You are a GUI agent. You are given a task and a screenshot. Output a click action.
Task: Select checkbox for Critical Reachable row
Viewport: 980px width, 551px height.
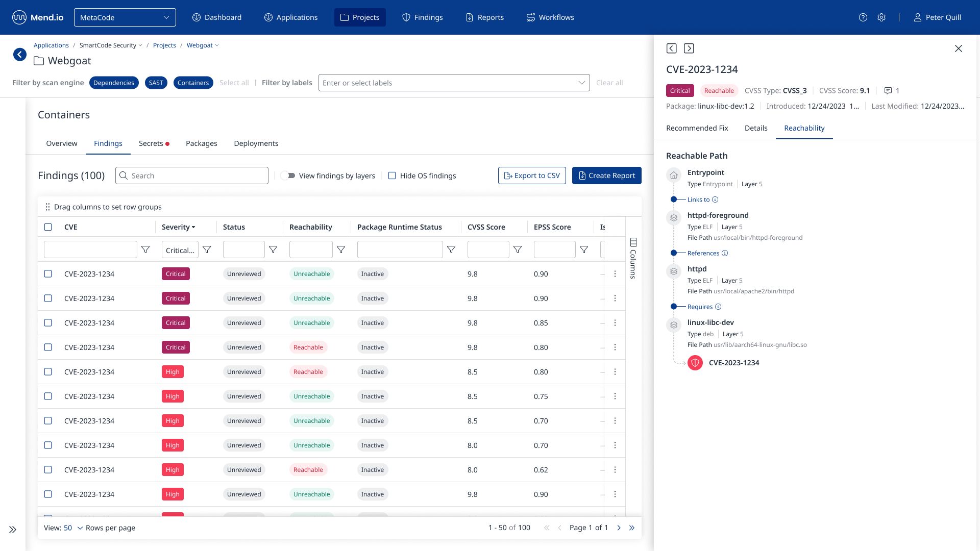click(x=48, y=347)
